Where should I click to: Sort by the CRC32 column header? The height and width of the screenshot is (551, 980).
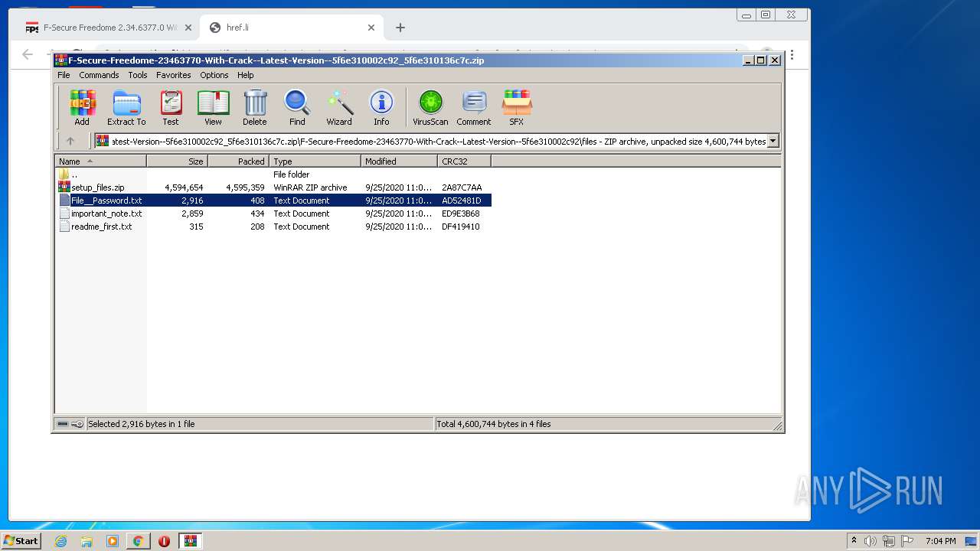(464, 161)
